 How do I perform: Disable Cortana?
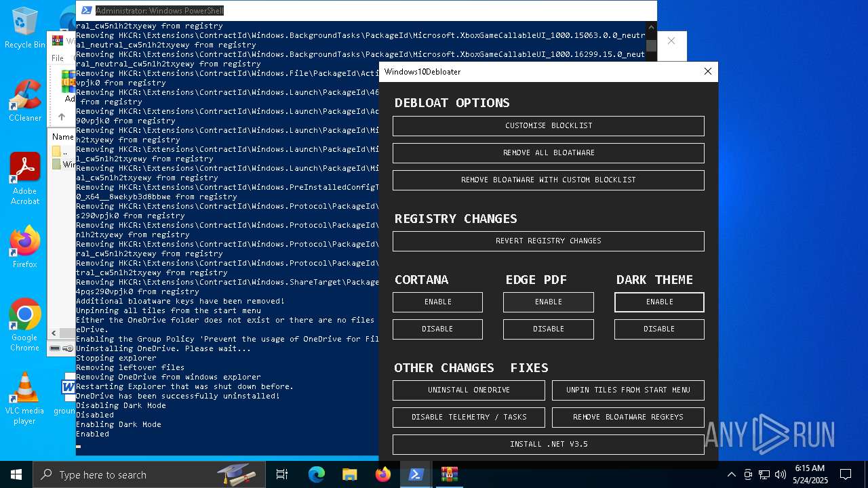pyautogui.click(x=437, y=329)
